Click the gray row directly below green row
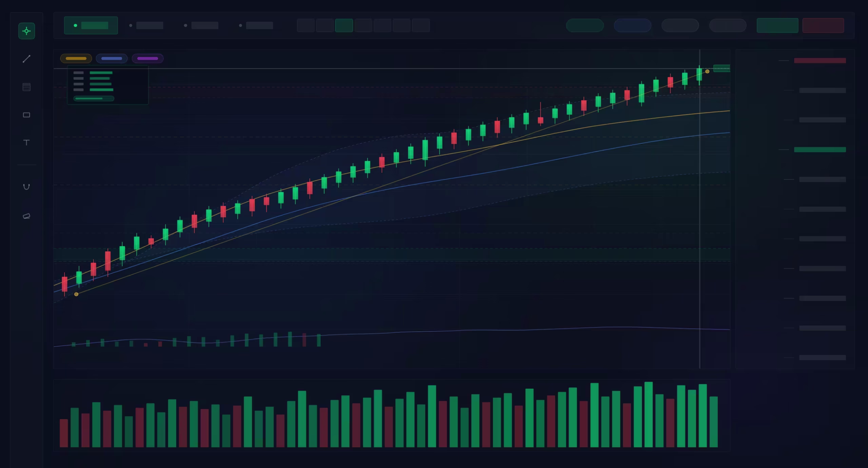 point(823,179)
